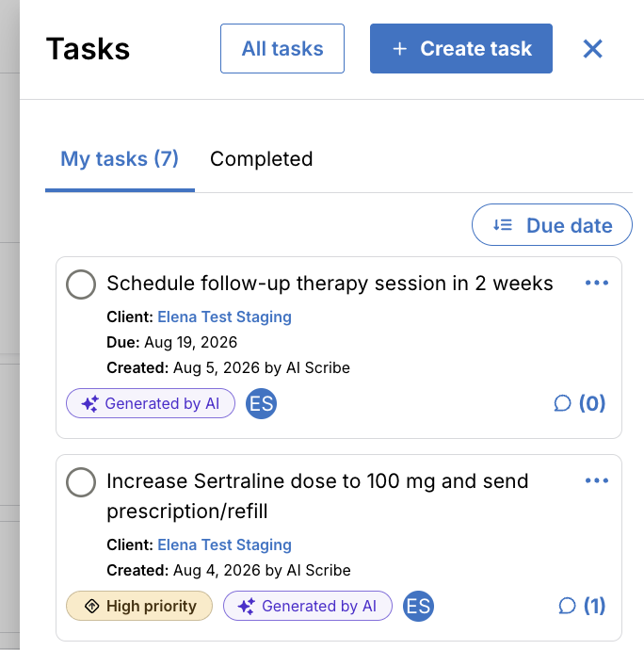Image resolution: width=644 pixels, height=650 pixels.
Task: Mark Increase Sertraline dose task complete
Action: click(x=81, y=482)
